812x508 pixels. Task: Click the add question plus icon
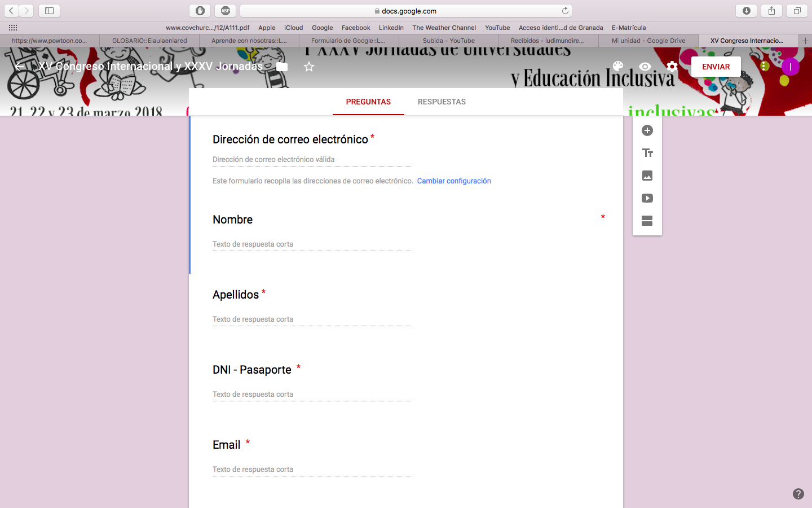pos(647,130)
